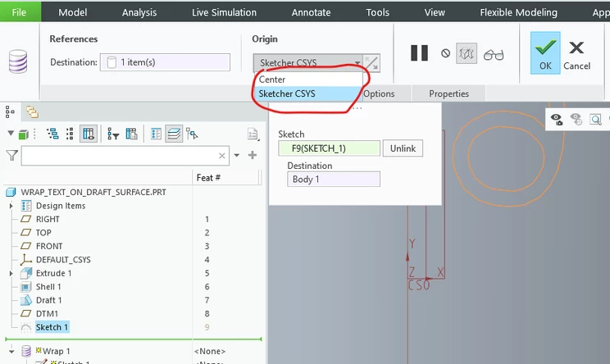Select WRAP_TEXT_ON_DRAFT_SURFACE.PRT root node
This screenshot has width=610, height=364.
[x=93, y=192]
